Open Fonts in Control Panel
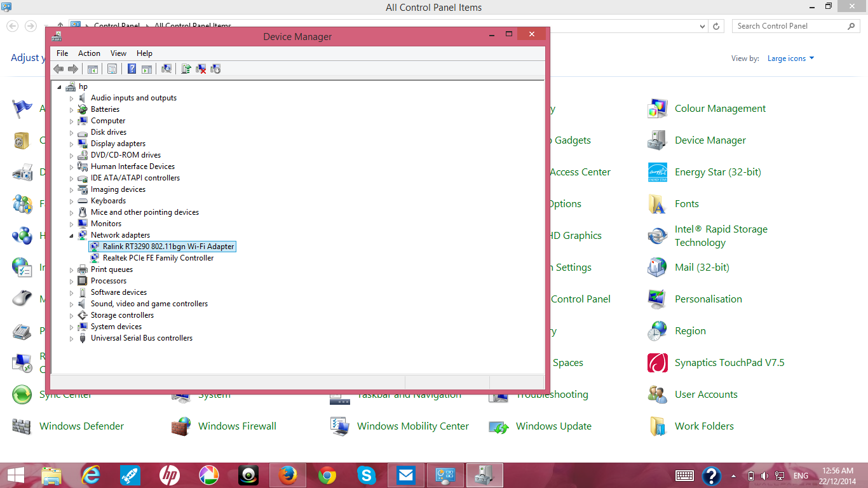Image resolution: width=868 pixels, height=488 pixels. (x=687, y=204)
